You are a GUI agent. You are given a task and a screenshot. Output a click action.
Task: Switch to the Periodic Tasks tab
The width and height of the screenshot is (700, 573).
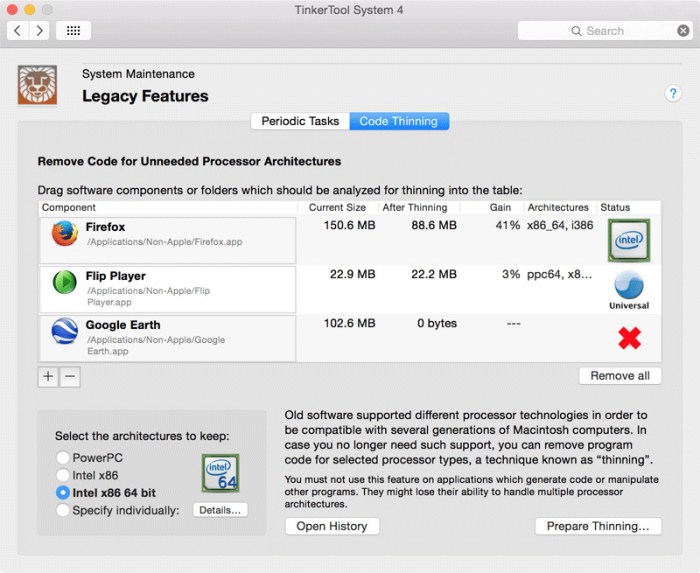(x=300, y=121)
